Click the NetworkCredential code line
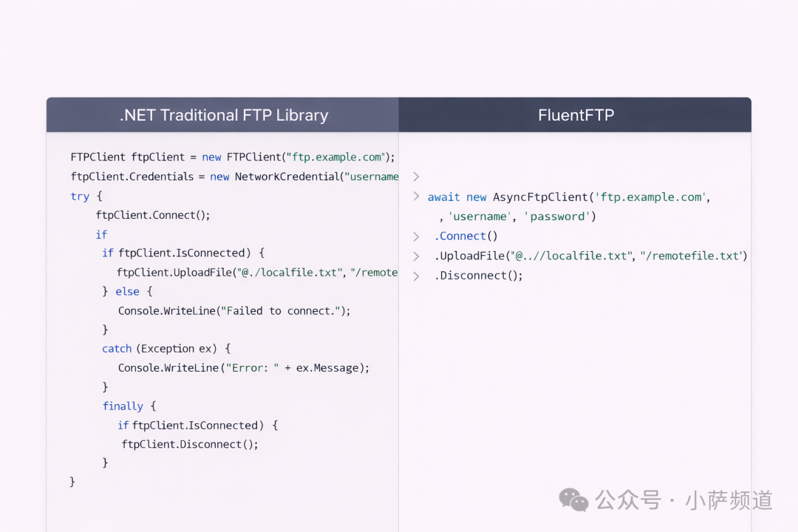Image resolution: width=798 pixels, height=532 pixels. (234, 177)
